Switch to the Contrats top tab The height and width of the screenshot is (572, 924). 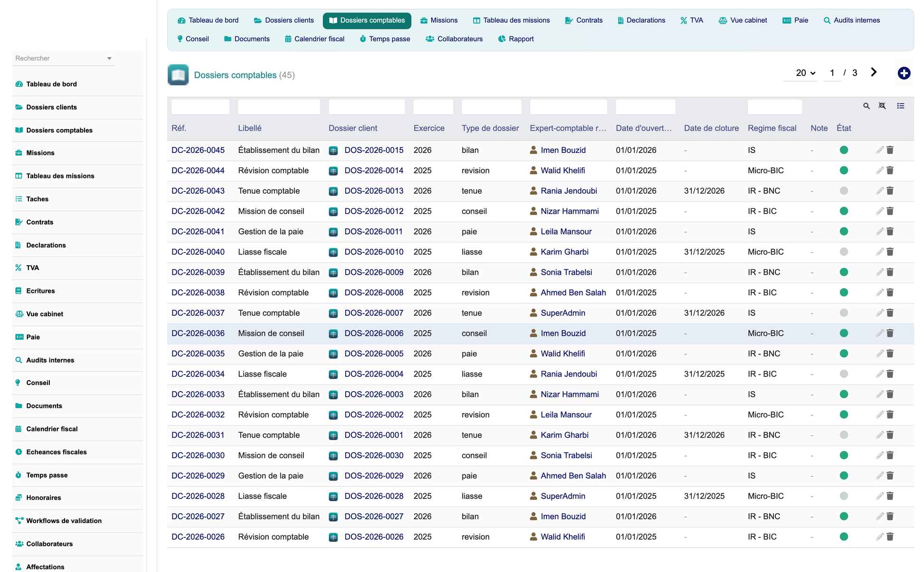(x=584, y=20)
